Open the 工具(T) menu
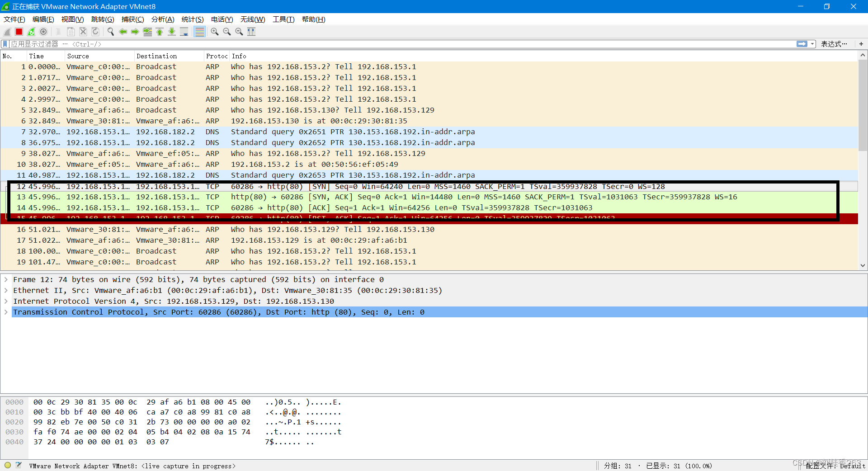Screen dimensions: 868x471 pos(283,19)
